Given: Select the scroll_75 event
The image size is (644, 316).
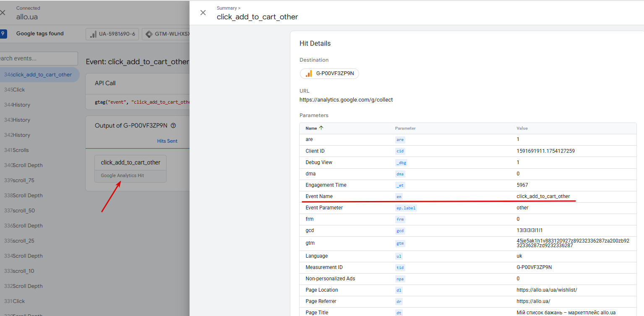Looking at the screenshot, I should [x=23, y=180].
